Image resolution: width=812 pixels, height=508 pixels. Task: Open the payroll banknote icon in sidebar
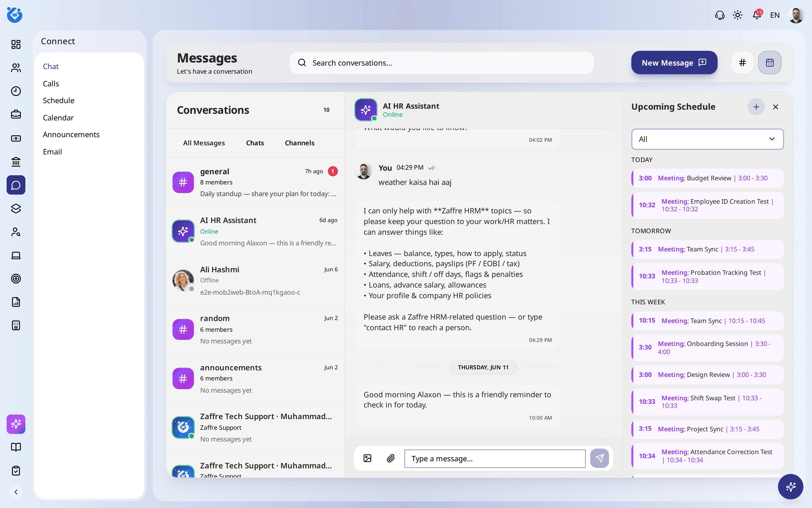pos(16,138)
